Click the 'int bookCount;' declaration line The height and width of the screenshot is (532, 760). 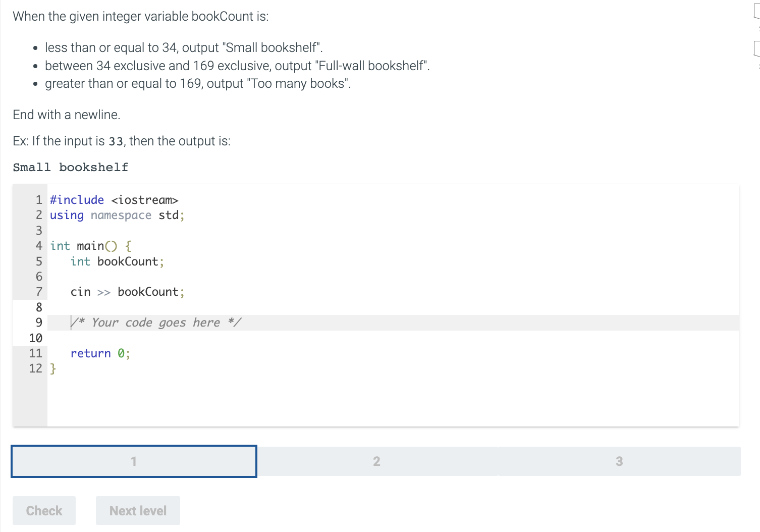pos(118,261)
